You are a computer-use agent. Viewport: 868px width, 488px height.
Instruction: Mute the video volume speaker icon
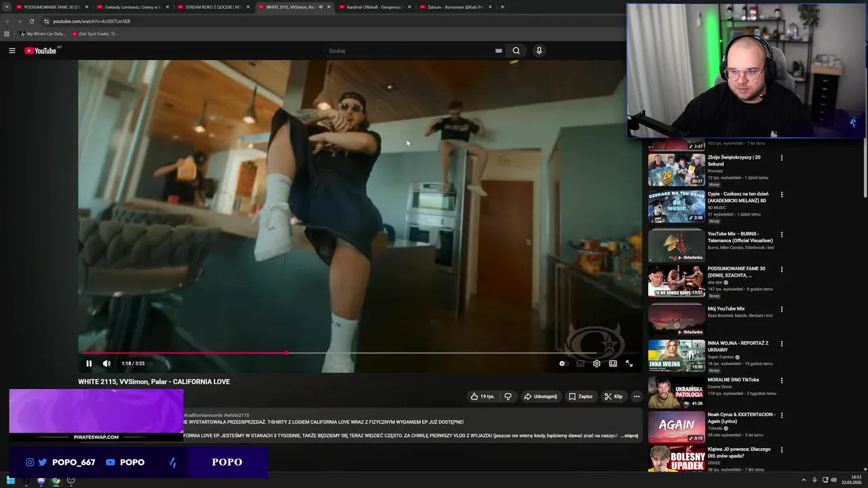(106, 363)
